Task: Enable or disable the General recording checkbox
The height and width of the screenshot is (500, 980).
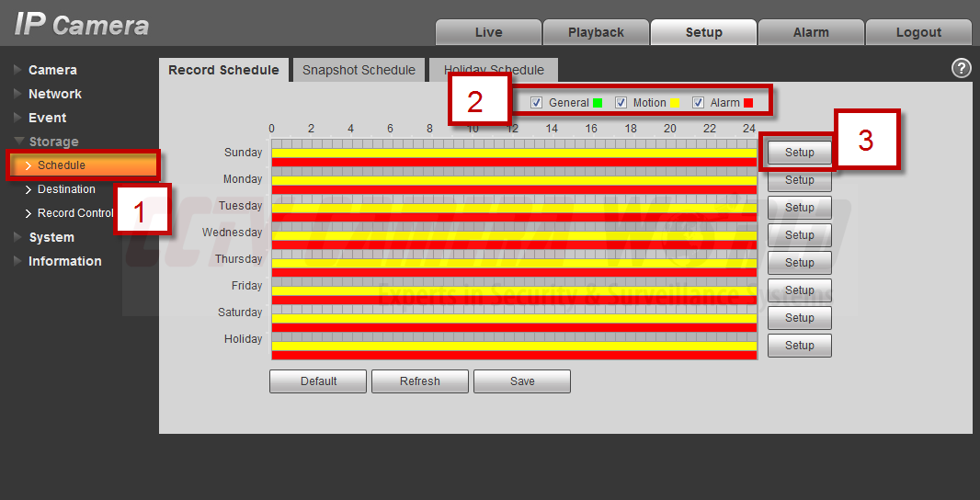Action: click(537, 103)
